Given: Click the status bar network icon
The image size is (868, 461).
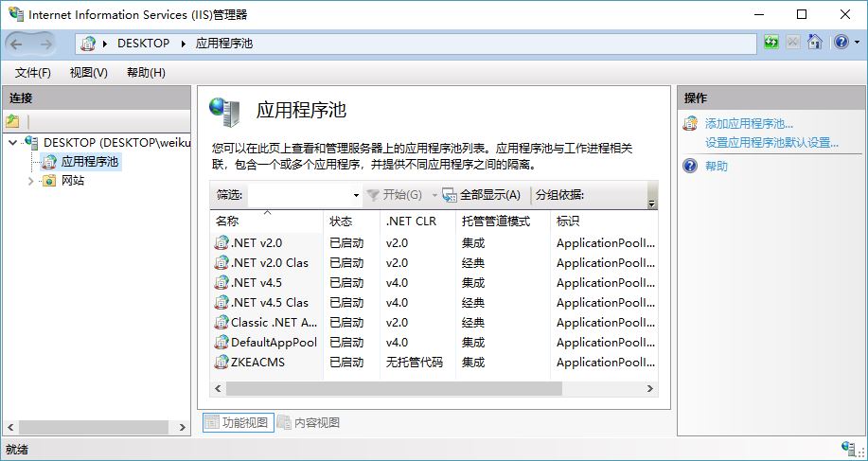Looking at the screenshot, I should [848, 449].
